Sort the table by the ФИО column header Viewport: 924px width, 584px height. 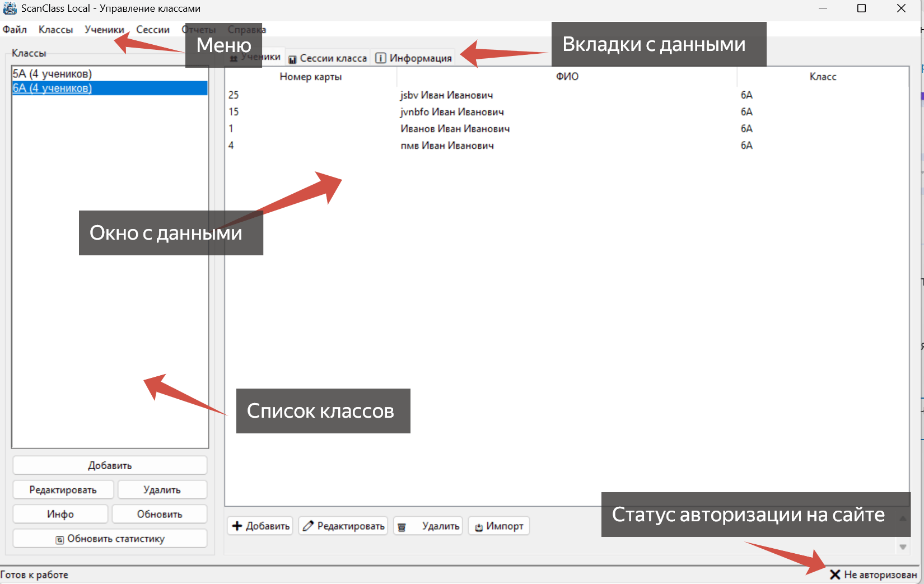[x=567, y=77]
